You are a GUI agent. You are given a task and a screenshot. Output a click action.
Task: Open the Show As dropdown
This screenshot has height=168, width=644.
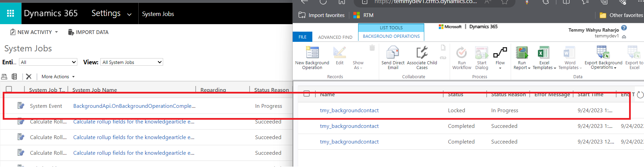358,65
